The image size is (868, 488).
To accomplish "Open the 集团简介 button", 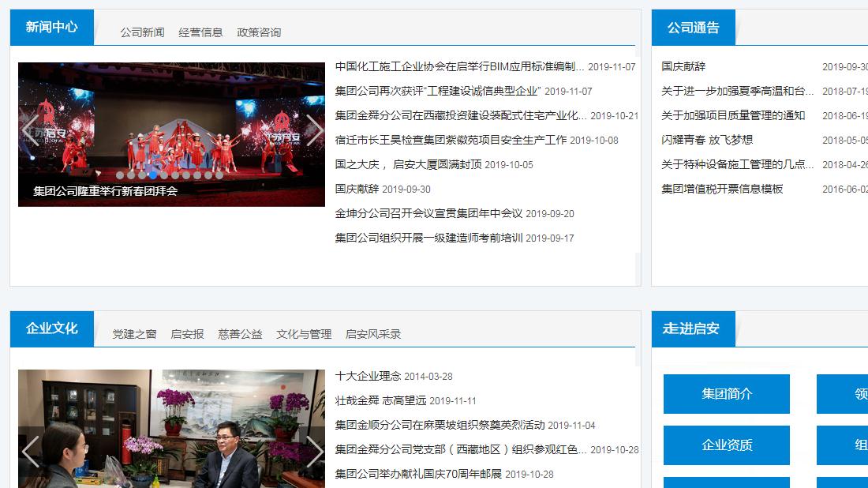I will [x=726, y=394].
